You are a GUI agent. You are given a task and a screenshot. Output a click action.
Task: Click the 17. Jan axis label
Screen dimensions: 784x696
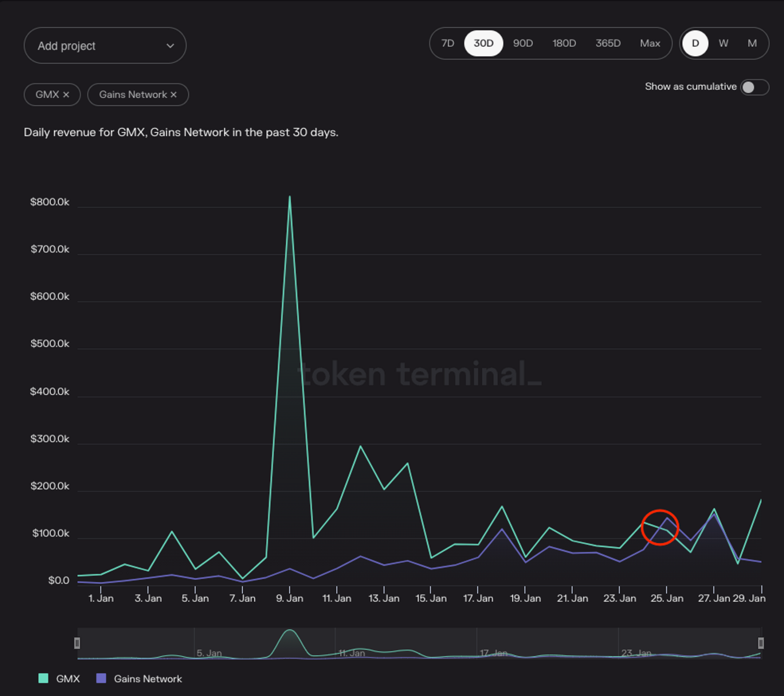[478, 598]
